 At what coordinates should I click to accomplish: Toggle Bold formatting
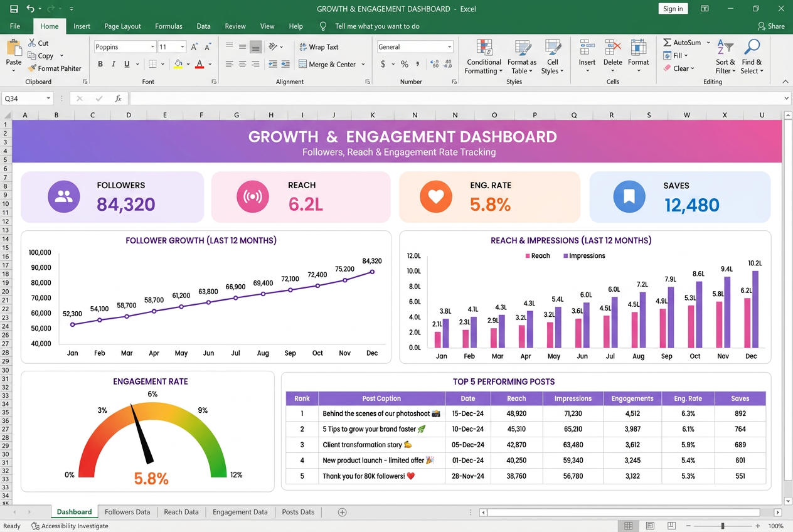click(100, 64)
